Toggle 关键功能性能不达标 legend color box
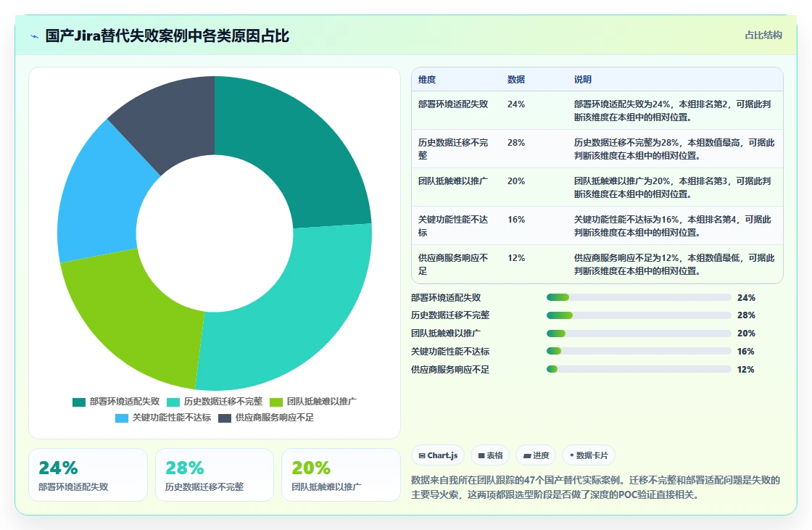Image resolution: width=812 pixels, height=530 pixels. click(x=121, y=418)
